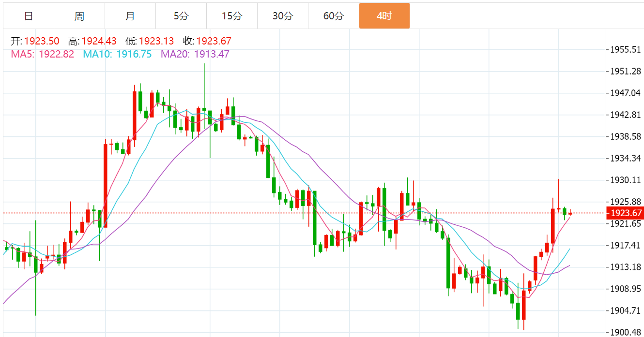Click the 1930.11 price axis label
Image resolution: width=644 pixels, height=337 pixels.
point(625,180)
